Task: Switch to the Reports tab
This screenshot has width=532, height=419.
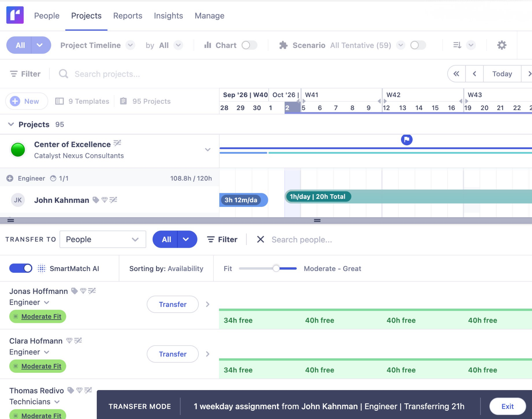Action: 128,16
